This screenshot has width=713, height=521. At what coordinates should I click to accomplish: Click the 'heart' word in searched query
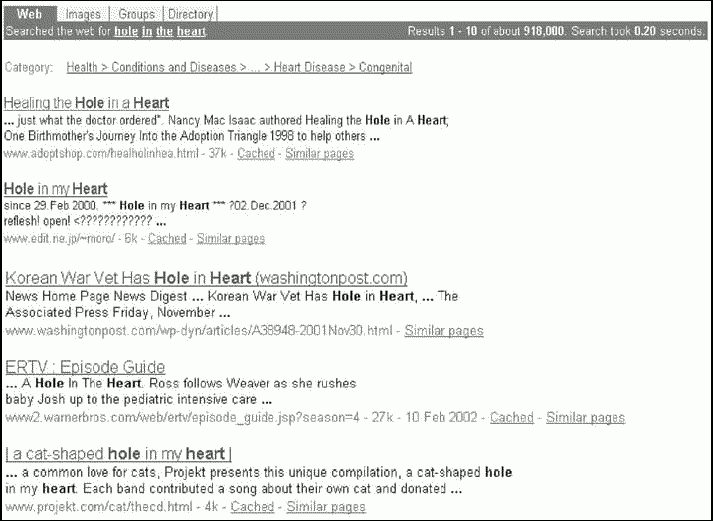[192, 32]
